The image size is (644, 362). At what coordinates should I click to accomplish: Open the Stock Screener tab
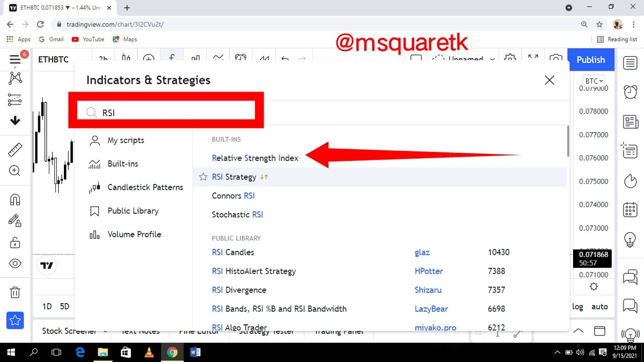(x=69, y=331)
